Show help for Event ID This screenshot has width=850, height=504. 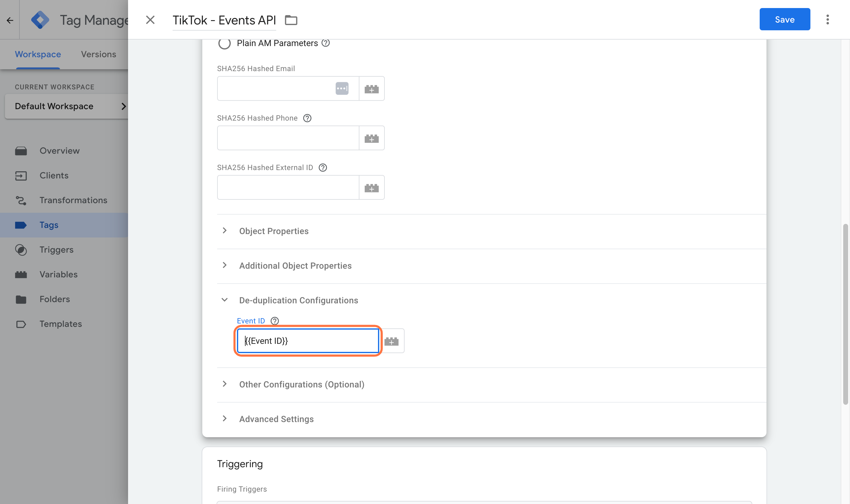[x=274, y=321]
